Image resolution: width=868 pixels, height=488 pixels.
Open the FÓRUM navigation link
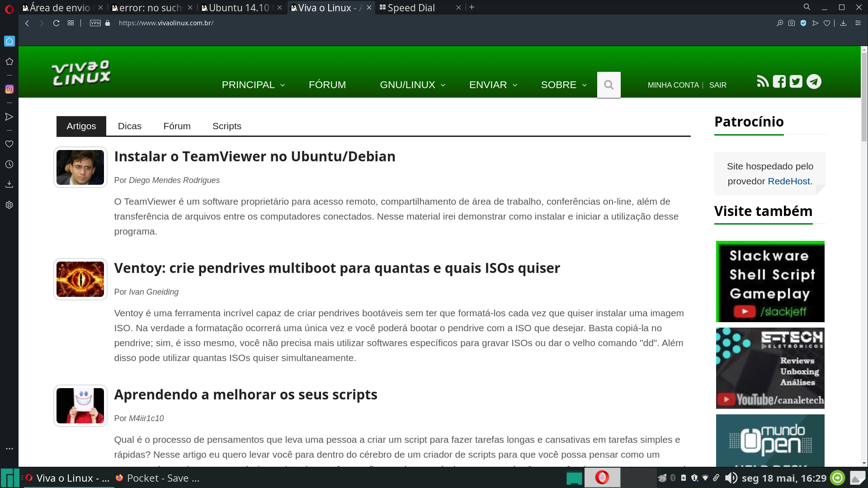coord(327,85)
